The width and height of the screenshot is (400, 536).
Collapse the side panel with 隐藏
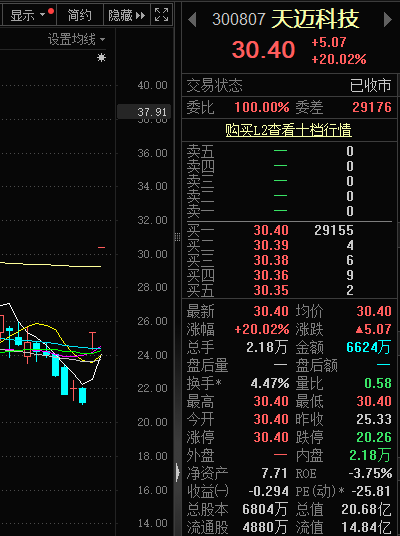(126, 15)
